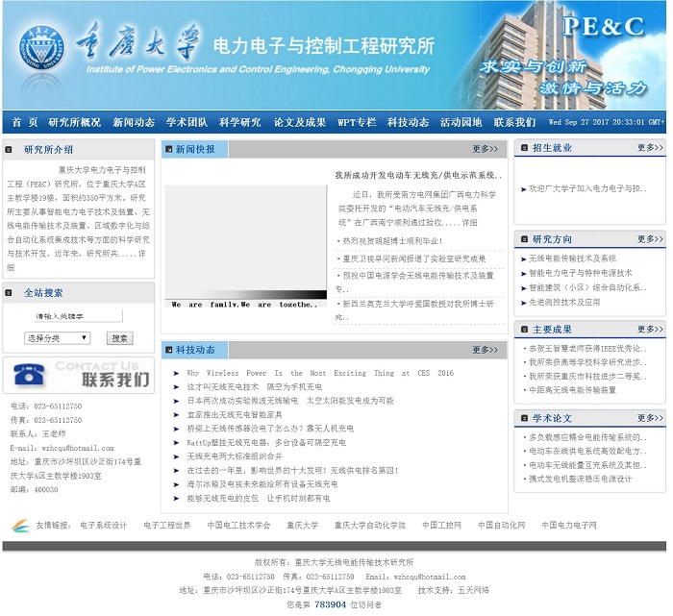Screen dimensions: 673x616
Task: Open 研究所概况 navigation menu item
Action: (x=75, y=123)
